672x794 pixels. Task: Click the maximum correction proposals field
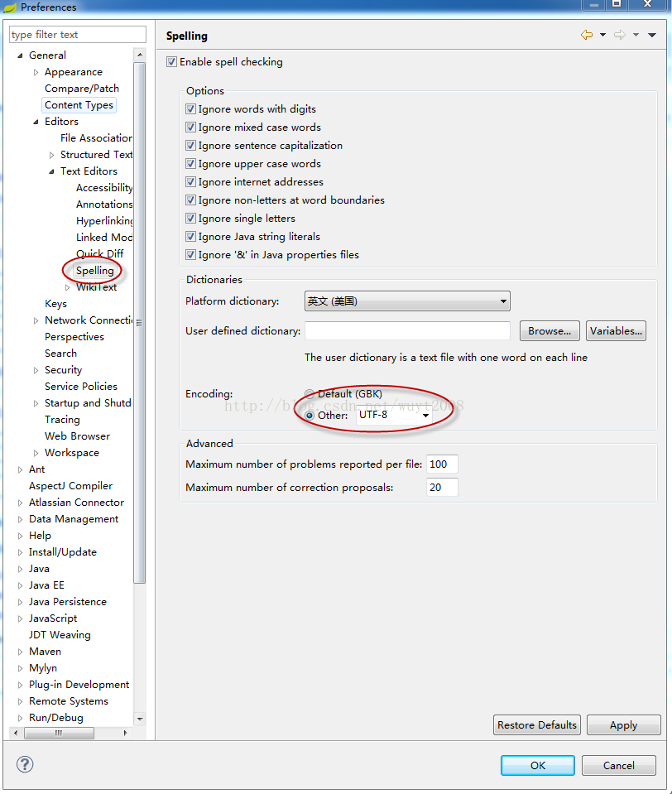(x=442, y=488)
